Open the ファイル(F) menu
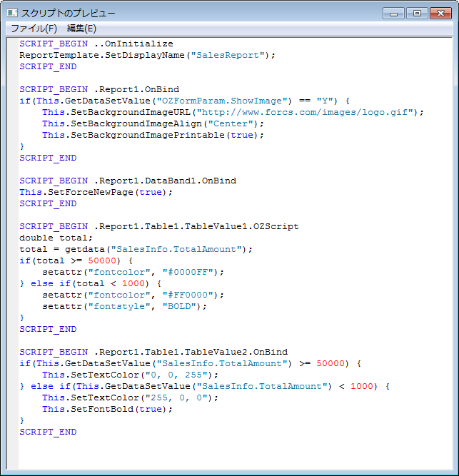Viewport: 459px width, 476px height. 34,29
